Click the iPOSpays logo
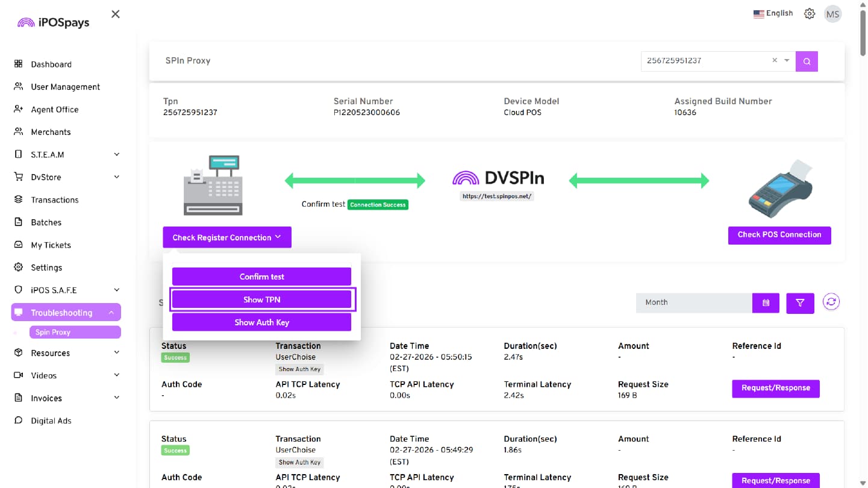Screen dimensions: 868x488 point(54,22)
